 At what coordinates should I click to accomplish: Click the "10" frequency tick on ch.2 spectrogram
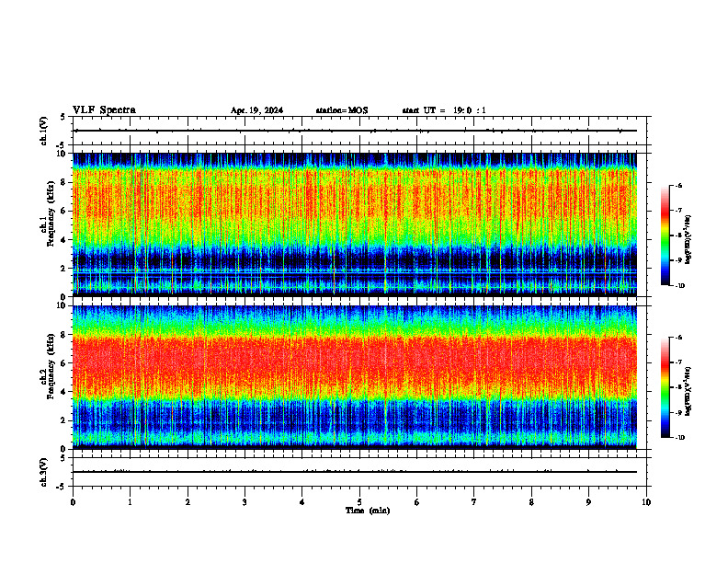pyautogui.click(x=62, y=305)
